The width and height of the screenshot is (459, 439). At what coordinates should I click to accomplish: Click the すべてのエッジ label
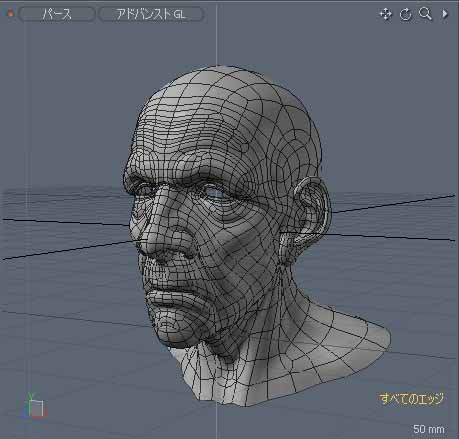pos(412,399)
